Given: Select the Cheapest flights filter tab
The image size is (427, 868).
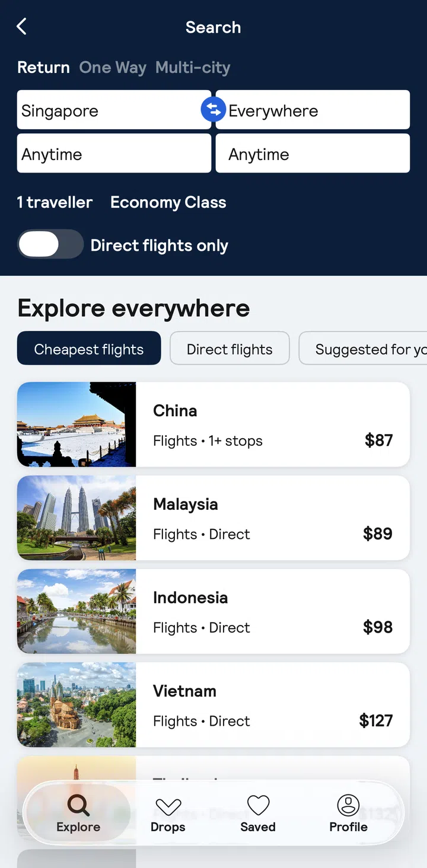Looking at the screenshot, I should point(89,349).
